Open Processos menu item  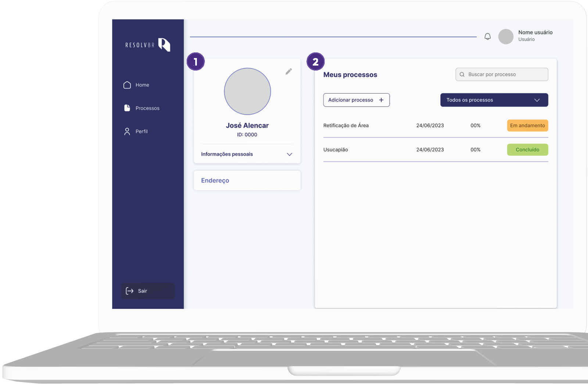(x=142, y=108)
